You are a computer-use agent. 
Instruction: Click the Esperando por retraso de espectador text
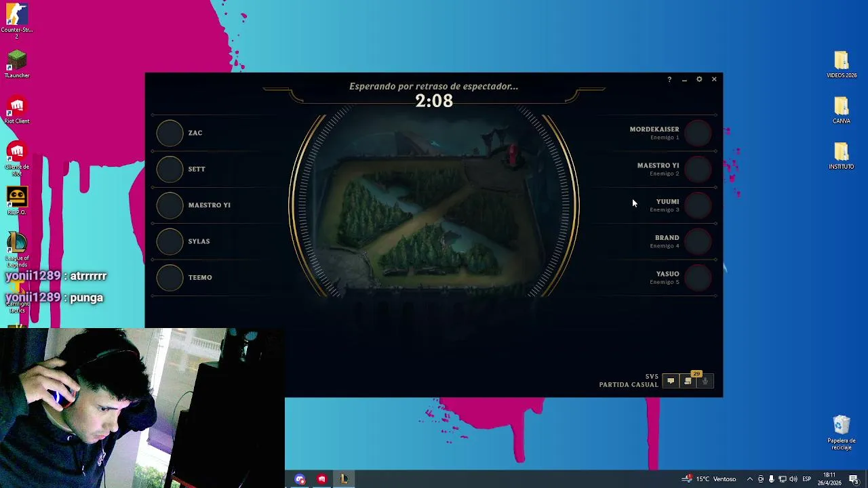433,86
